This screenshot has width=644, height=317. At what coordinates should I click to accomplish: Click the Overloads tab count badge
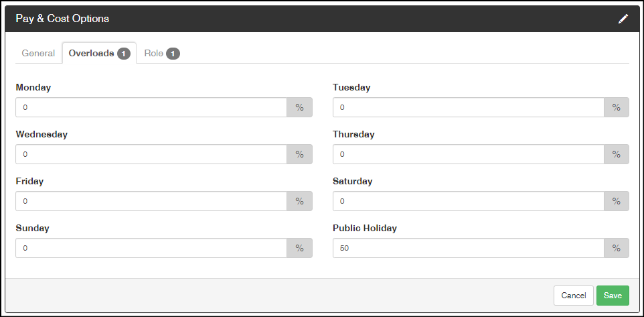[124, 54]
